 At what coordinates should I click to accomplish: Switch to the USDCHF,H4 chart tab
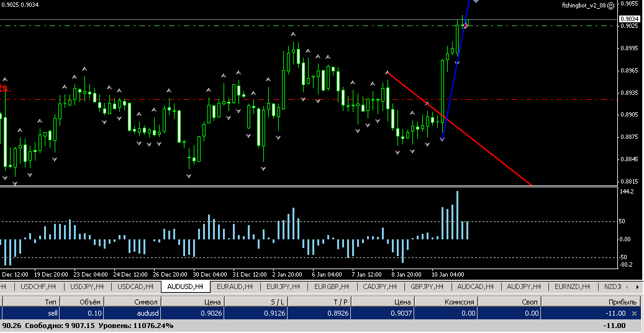[x=39, y=286]
